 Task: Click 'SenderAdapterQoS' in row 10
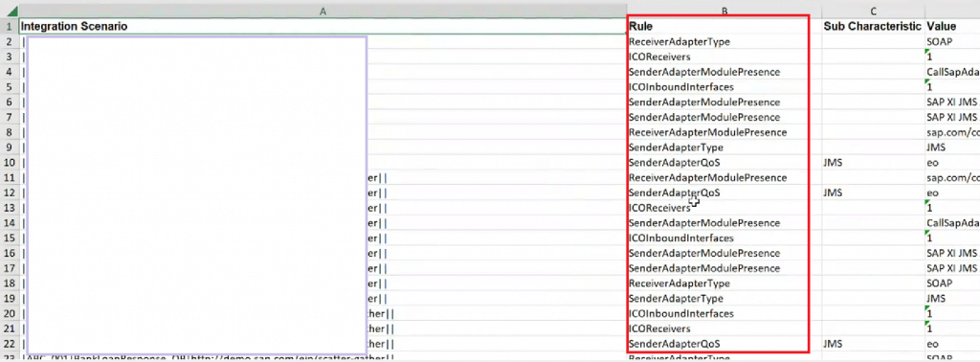point(675,163)
